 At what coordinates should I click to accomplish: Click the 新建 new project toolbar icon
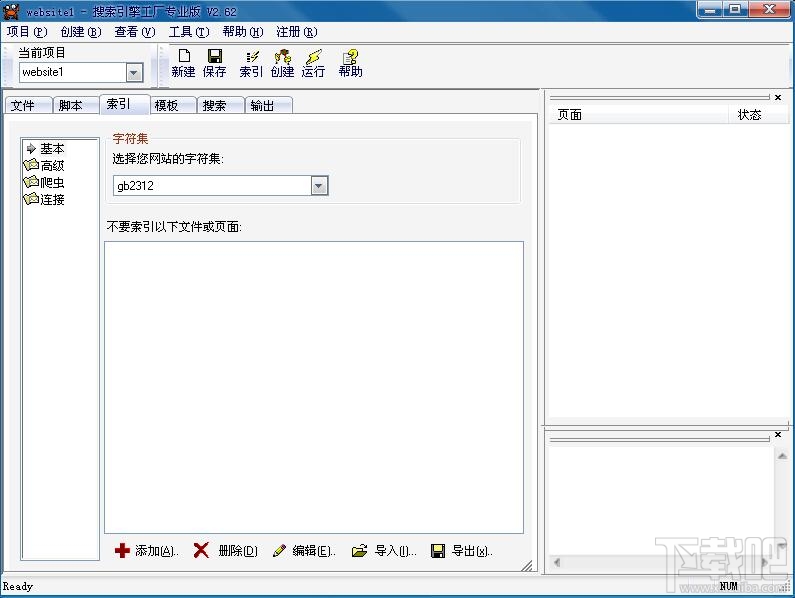[x=184, y=63]
